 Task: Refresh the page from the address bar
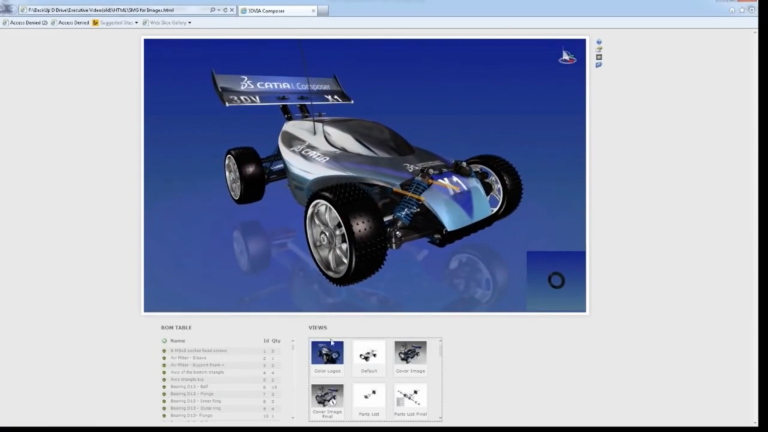click(225, 10)
